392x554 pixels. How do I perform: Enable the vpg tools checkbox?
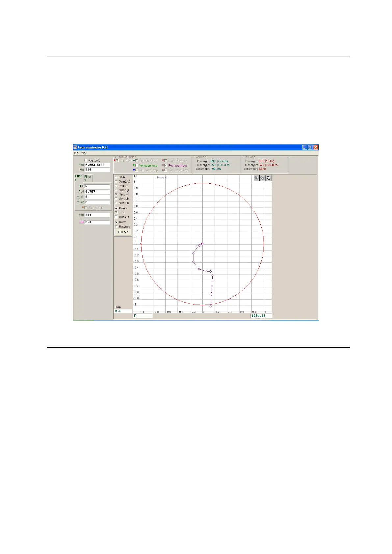[x=86, y=161]
